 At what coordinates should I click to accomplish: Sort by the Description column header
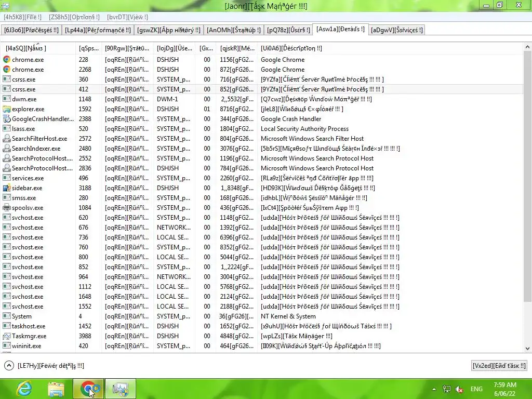coord(390,48)
